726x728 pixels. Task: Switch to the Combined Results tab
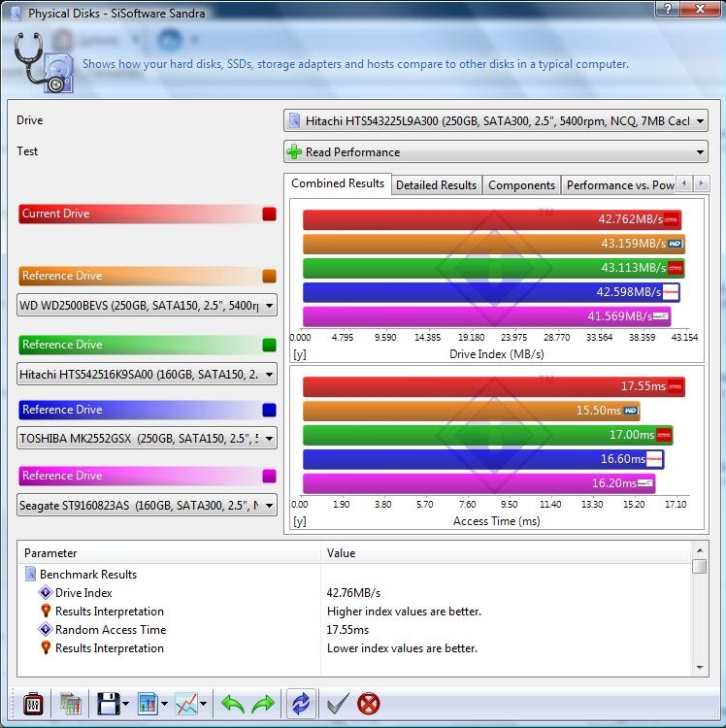point(338,183)
